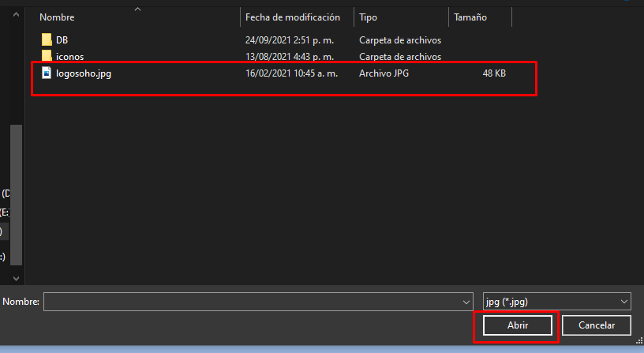Select the DB folder name
The image size is (644, 353).
pyautogui.click(x=62, y=39)
